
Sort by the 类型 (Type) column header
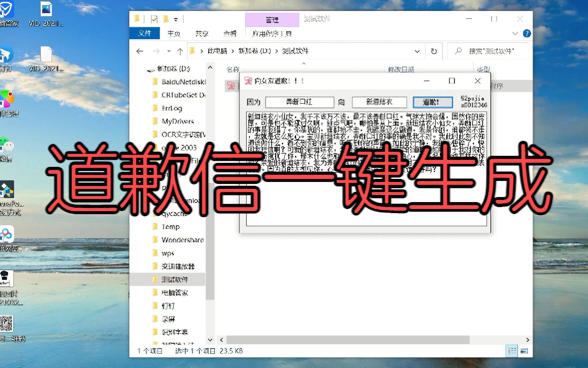pyautogui.click(x=483, y=69)
